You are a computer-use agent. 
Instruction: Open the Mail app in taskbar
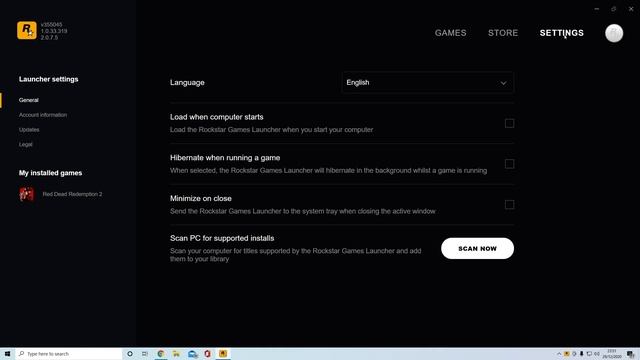pyautogui.click(x=192, y=354)
